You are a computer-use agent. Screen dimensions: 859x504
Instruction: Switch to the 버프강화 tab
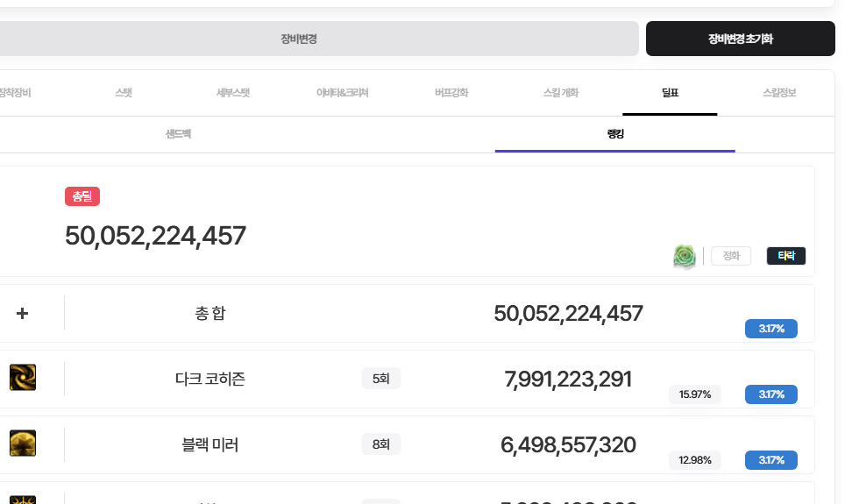click(451, 92)
